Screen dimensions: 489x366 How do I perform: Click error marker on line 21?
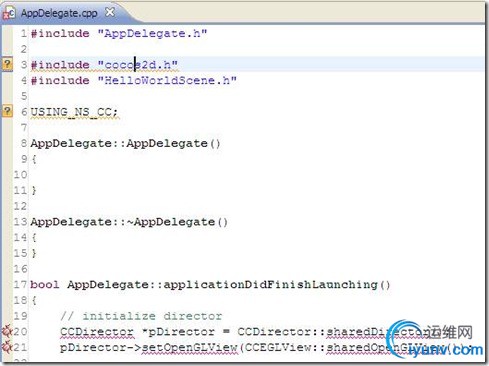click(7, 347)
